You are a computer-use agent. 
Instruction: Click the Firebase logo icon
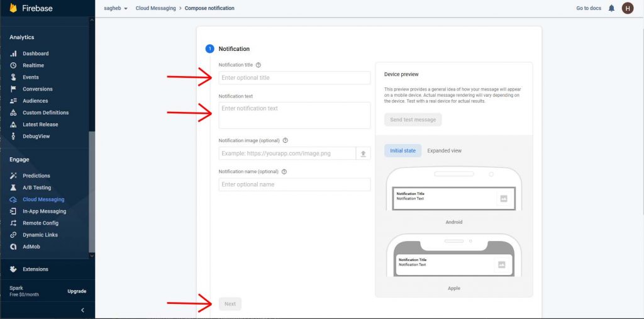coord(14,8)
